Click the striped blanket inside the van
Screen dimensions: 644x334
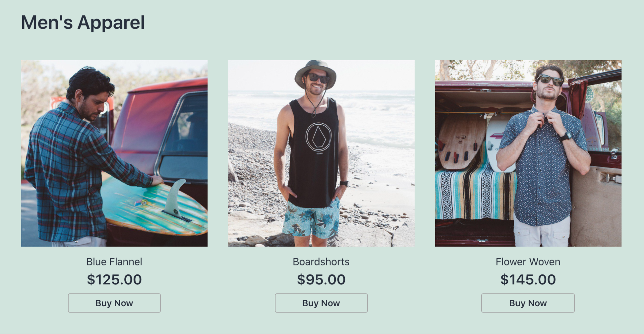point(474,193)
